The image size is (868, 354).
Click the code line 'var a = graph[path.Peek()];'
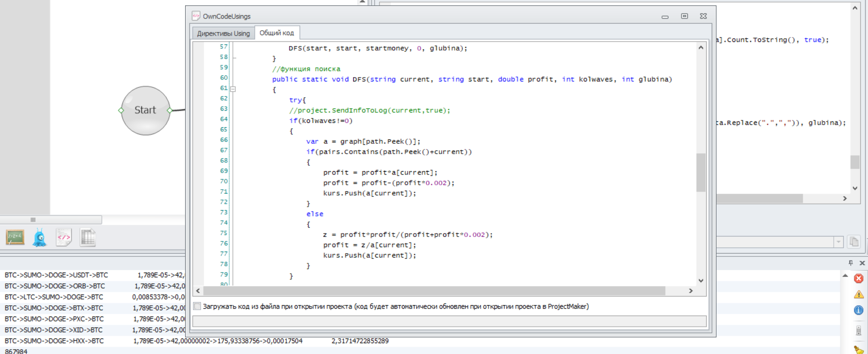pyautogui.click(x=363, y=141)
